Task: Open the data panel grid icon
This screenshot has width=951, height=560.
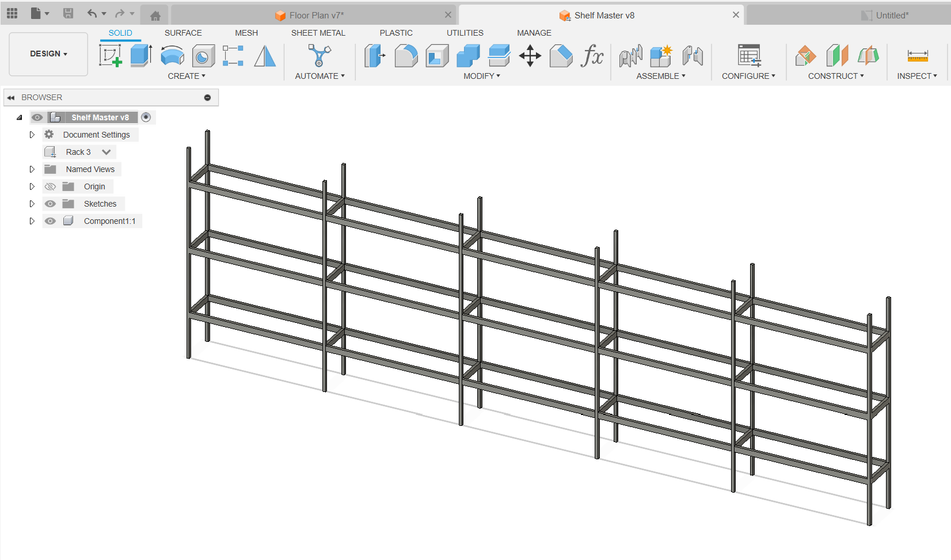Action: (12, 13)
